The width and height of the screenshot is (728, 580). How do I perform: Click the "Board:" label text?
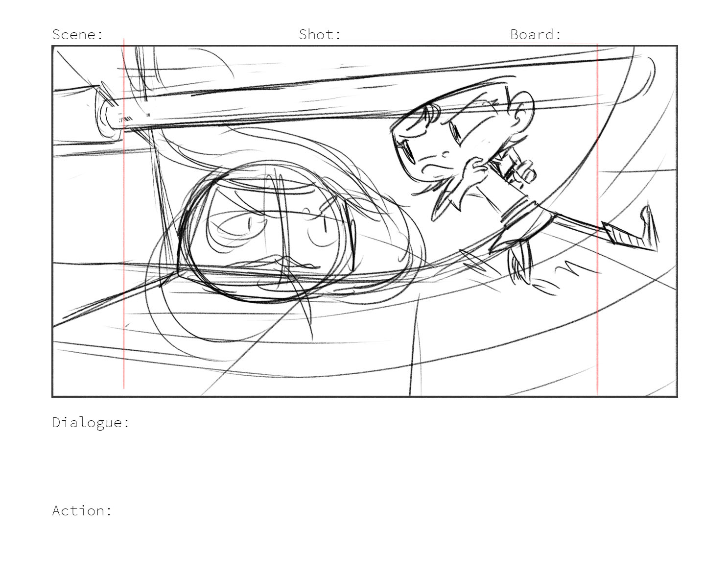(536, 34)
